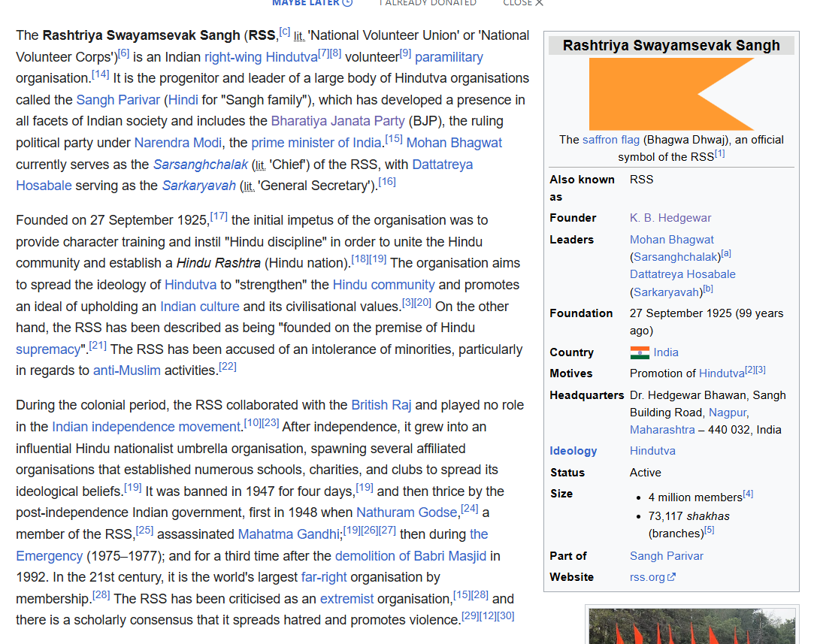This screenshot has width=814, height=644.
Task: Click the X icon to close banner
Action: pyautogui.click(x=538, y=3)
